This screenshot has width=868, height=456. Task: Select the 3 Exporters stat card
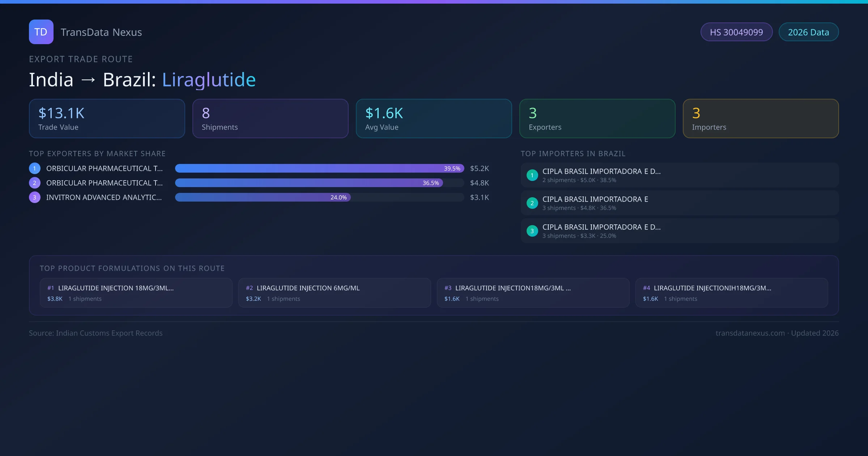coord(597,119)
